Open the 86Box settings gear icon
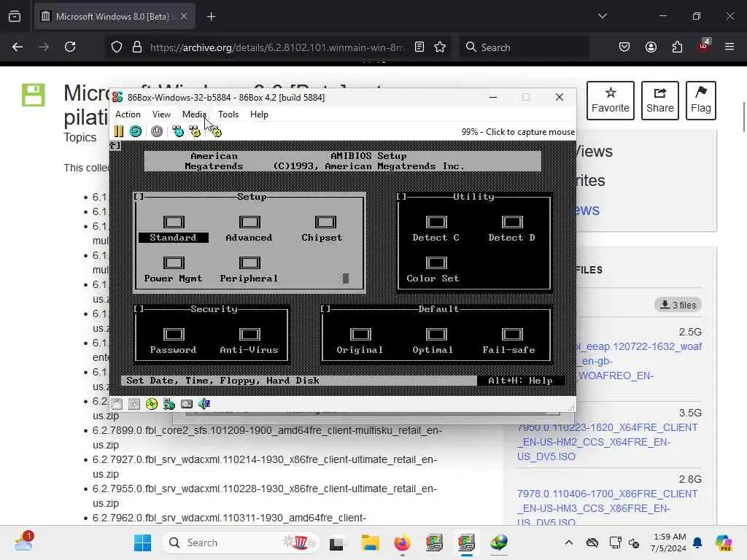Screen dimensions: 747x560 click(216, 131)
